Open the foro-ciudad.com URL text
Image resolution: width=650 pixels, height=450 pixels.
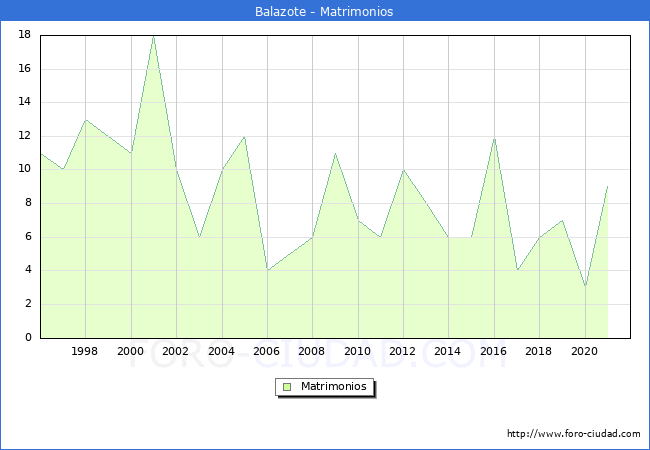(574, 434)
